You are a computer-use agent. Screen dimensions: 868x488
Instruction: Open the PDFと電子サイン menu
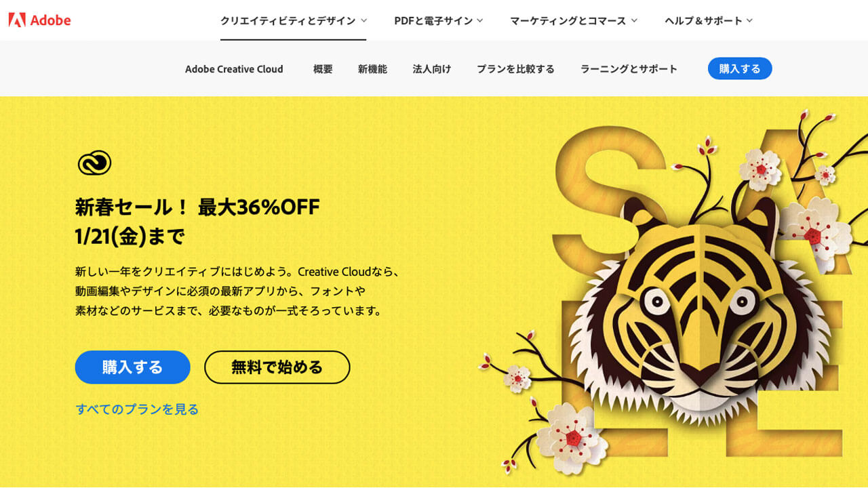(438, 21)
